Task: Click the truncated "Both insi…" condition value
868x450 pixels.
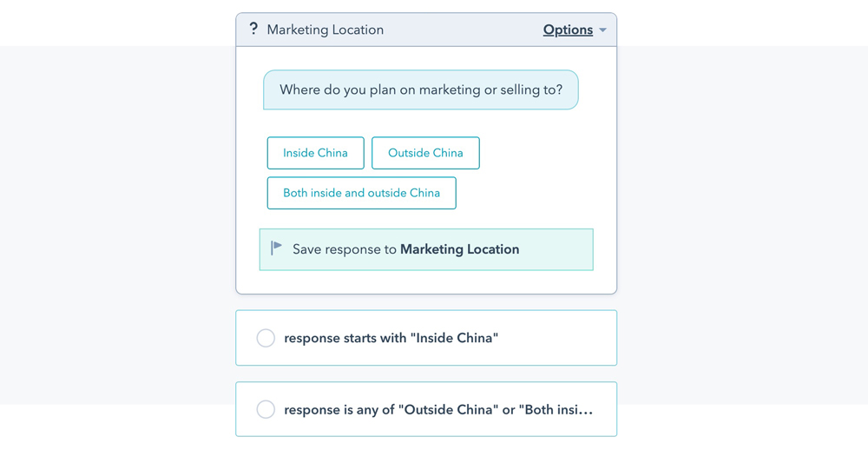Action: click(556, 409)
